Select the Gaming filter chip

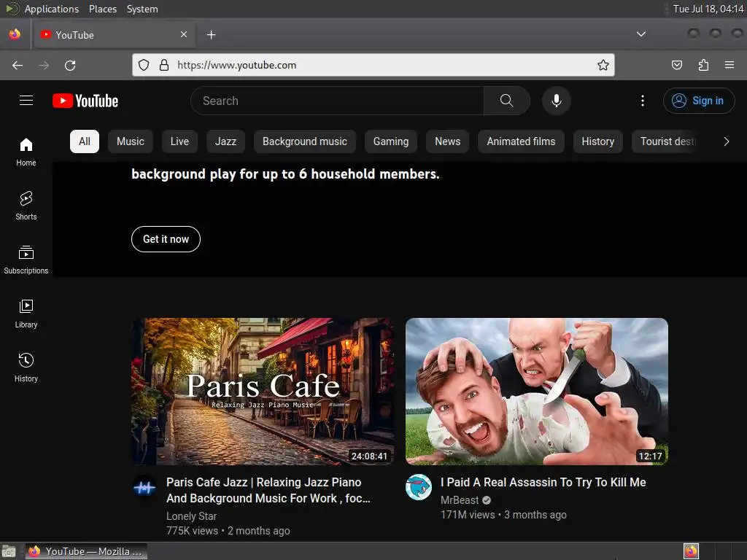click(x=391, y=141)
